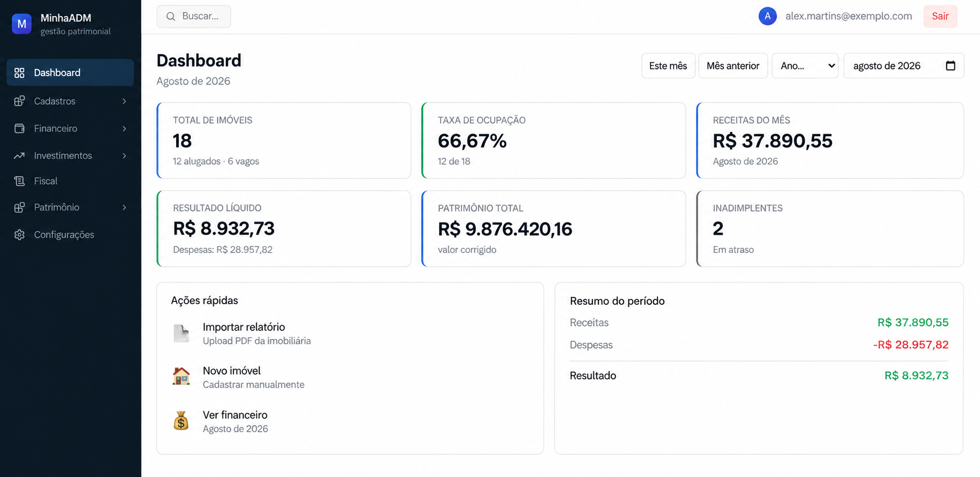The width and height of the screenshot is (980, 477).
Task: Click the search magnifier icon
Action: tap(171, 16)
